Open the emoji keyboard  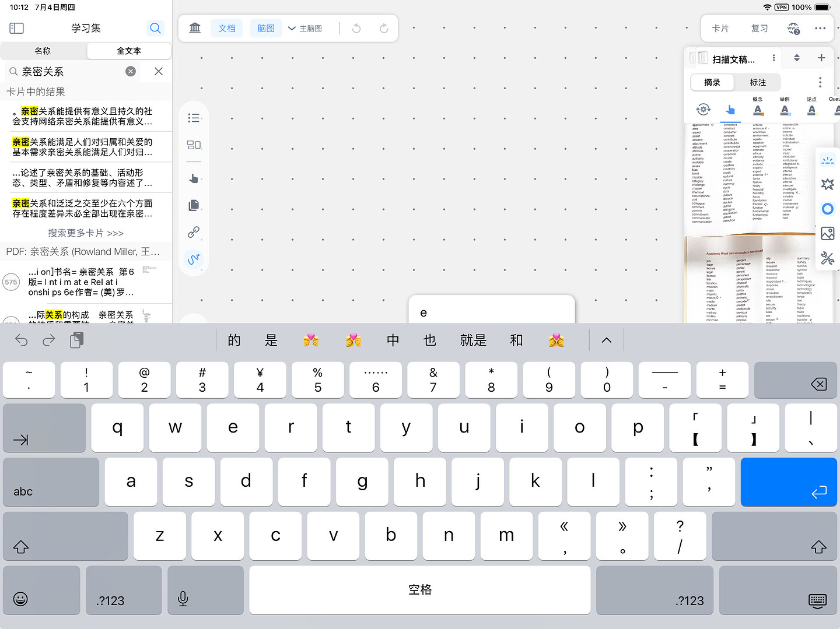click(41, 590)
